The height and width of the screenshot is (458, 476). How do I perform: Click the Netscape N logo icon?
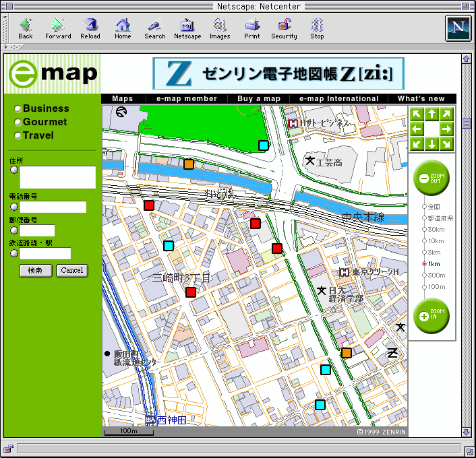click(x=458, y=28)
